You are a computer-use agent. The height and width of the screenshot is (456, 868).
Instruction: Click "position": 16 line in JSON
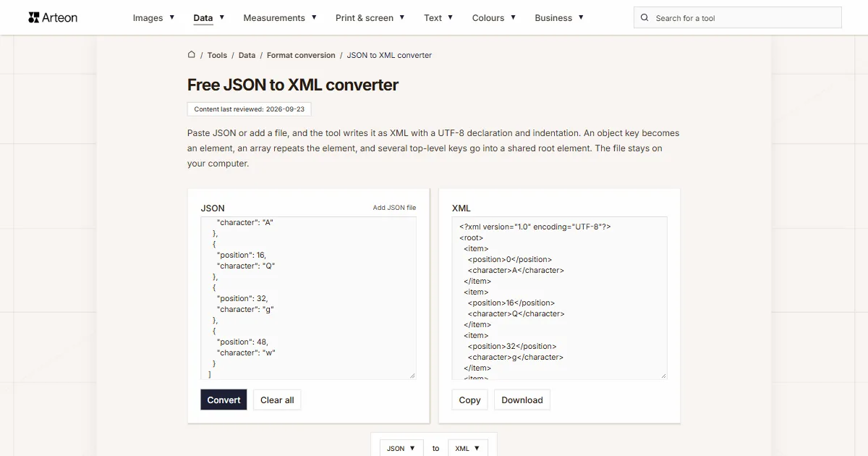[x=241, y=255]
